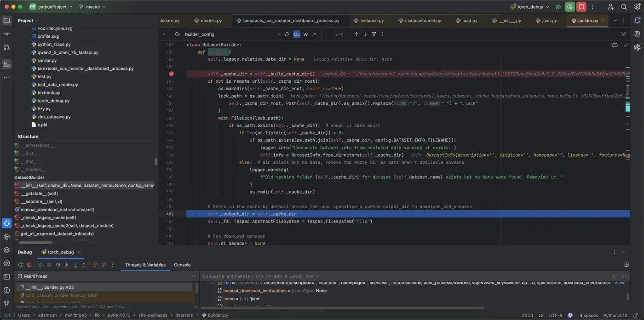Screen dimensions: 644x320
Task: Toggle Match Case in search bar
Action: (297, 34)
